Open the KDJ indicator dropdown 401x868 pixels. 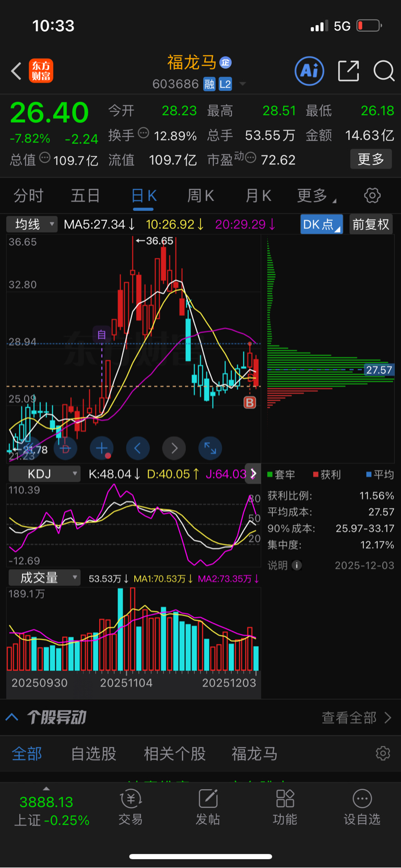pyautogui.click(x=44, y=474)
